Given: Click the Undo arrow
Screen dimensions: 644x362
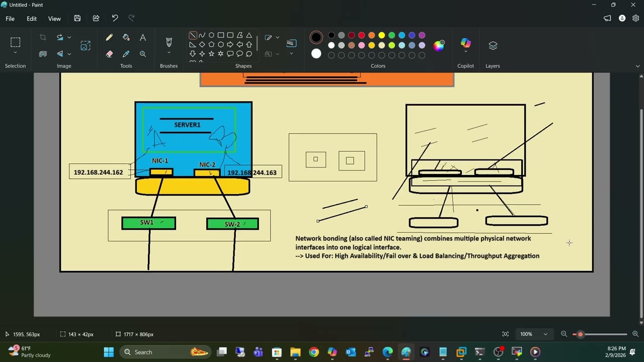Looking at the screenshot, I should [115, 19].
